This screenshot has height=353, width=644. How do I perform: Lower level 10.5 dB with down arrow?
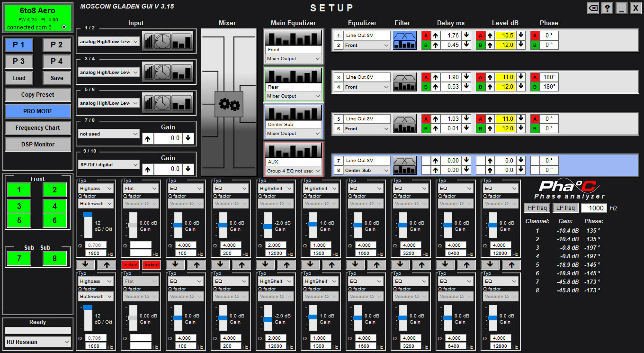tap(521, 36)
